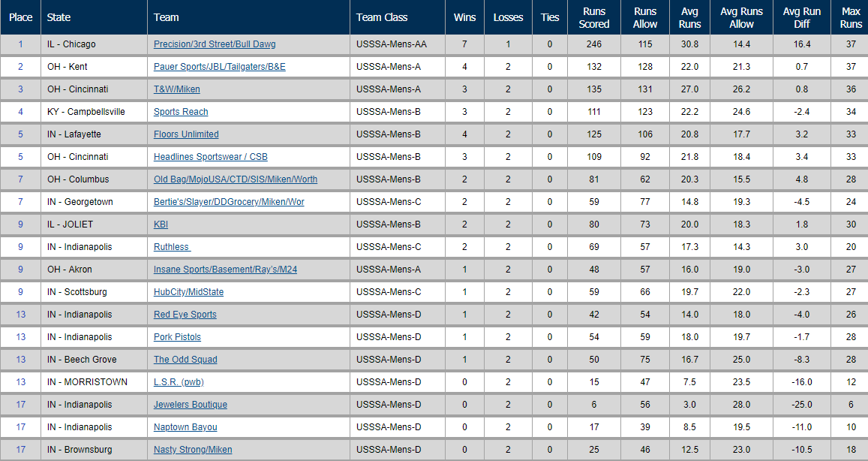Sort by the Place column header
This screenshot has width=868, height=461.
point(20,17)
